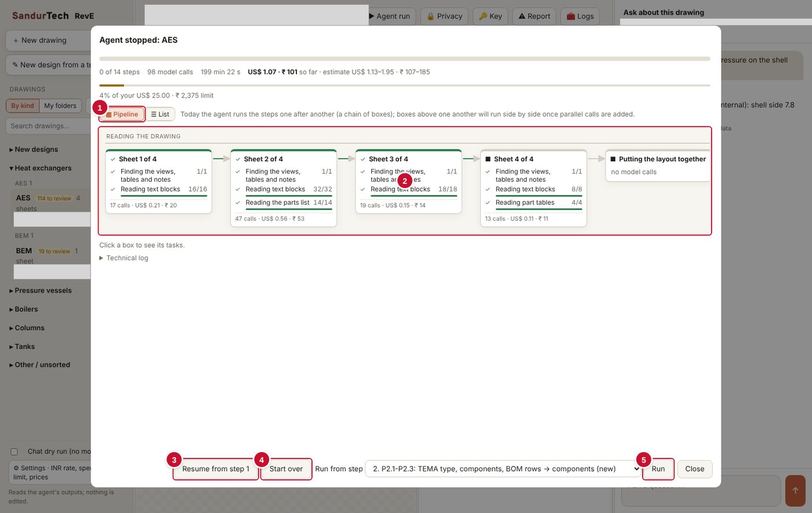Image resolution: width=812 pixels, height=513 pixels.
Task: Open the Privacy lock button
Action: (x=444, y=16)
